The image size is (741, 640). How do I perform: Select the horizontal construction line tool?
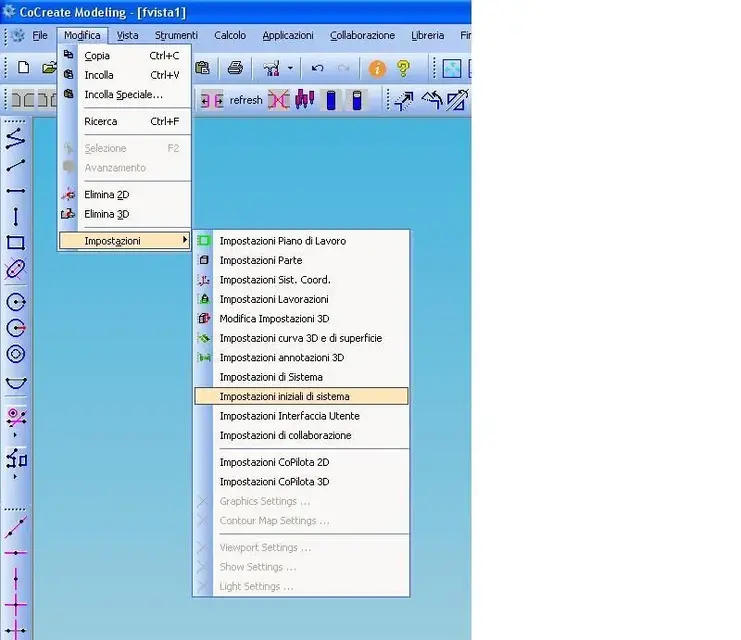[x=16, y=553]
